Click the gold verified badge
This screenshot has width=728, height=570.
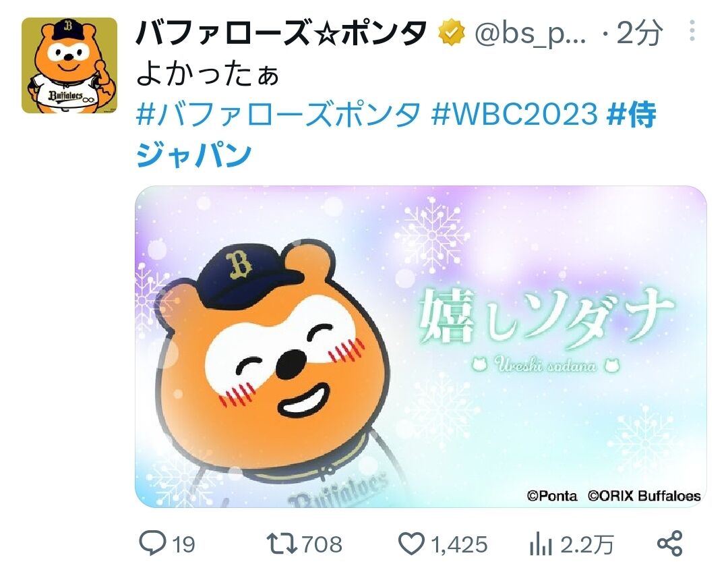pyautogui.click(x=451, y=32)
